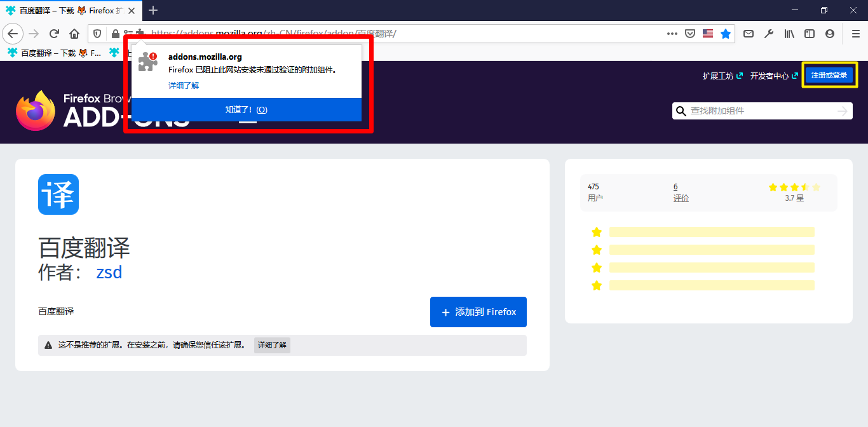Open the page actions three-dot menu
868x427 pixels.
coord(672,34)
